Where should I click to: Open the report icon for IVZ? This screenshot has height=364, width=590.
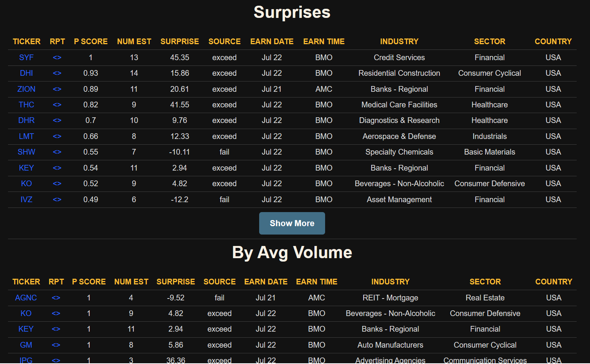(x=57, y=200)
